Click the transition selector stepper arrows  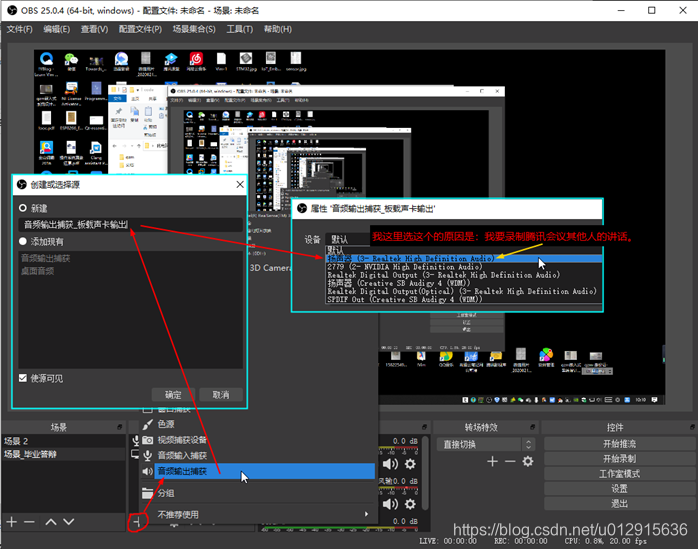coord(528,444)
